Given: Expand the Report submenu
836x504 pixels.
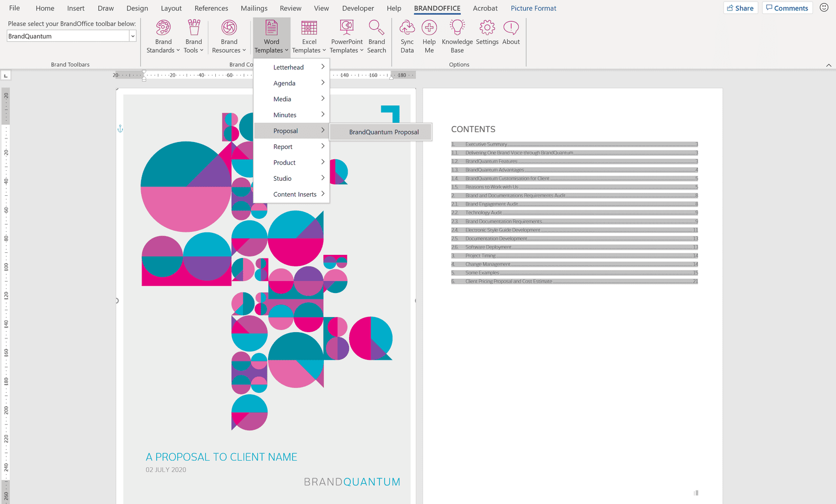Looking at the screenshot, I should pos(292,147).
